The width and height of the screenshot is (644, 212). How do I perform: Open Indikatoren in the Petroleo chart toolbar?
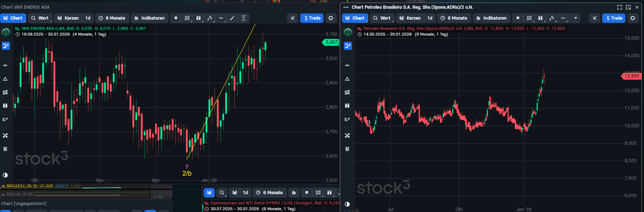click(491, 18)
